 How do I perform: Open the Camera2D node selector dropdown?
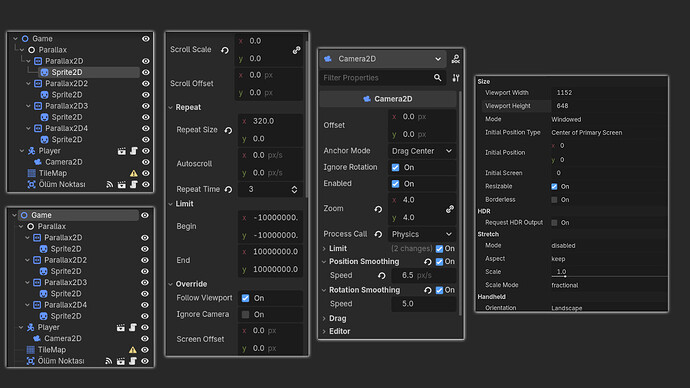point(383,59)
